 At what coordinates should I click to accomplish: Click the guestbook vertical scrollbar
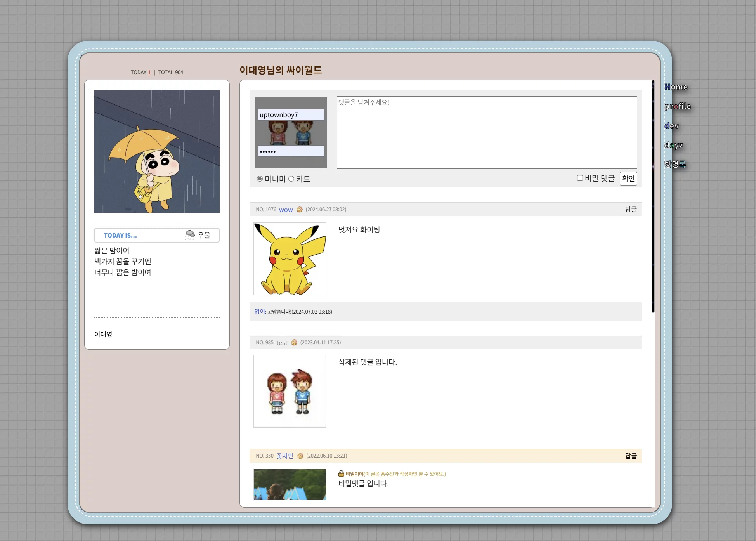[x=653, y=196]
